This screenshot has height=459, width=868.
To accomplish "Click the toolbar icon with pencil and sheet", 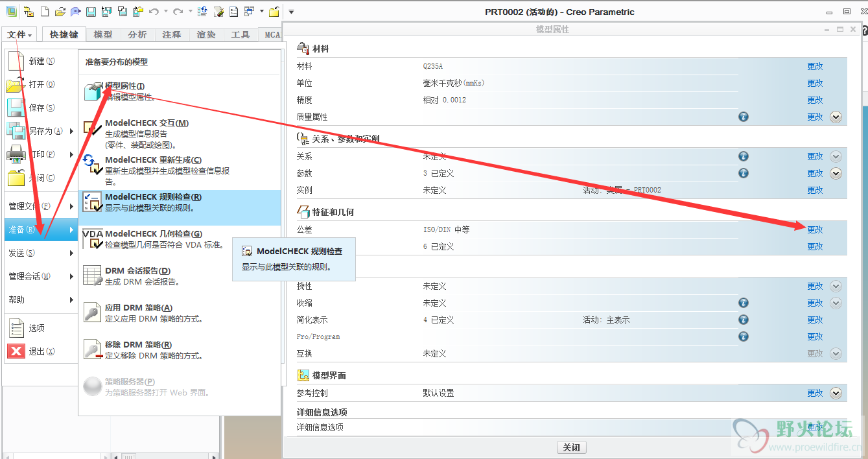I will click(x=218, y=12).
